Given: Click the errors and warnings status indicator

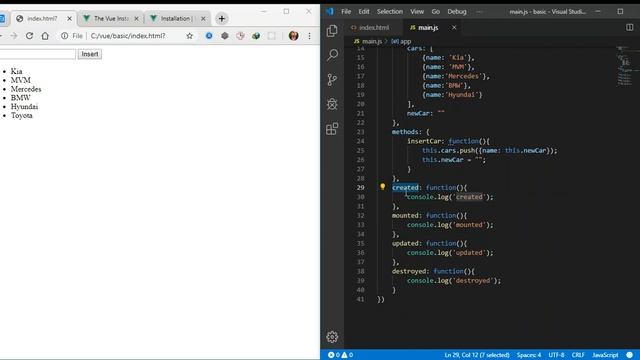Looking at the screenshot, I should [x=340, y=355].
